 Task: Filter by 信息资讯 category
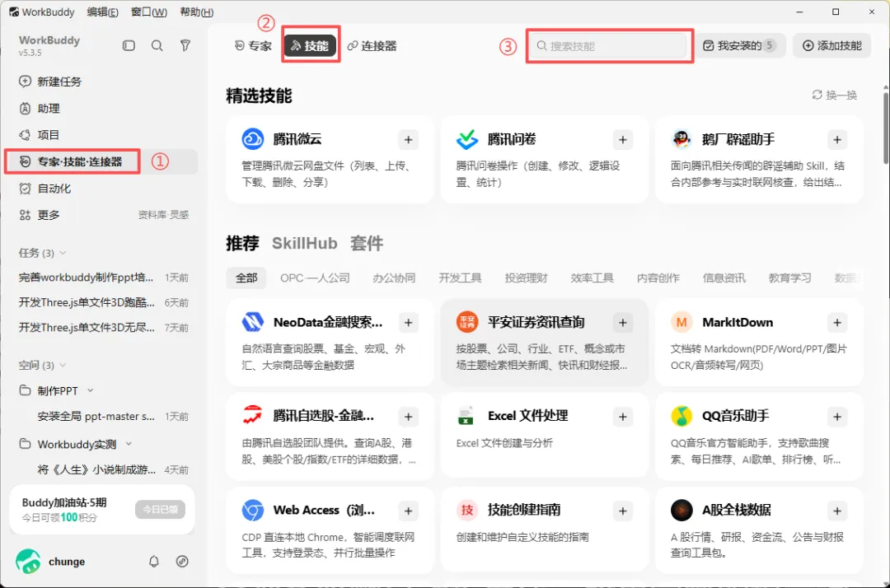pyautogui.click(x=724, y=278)
